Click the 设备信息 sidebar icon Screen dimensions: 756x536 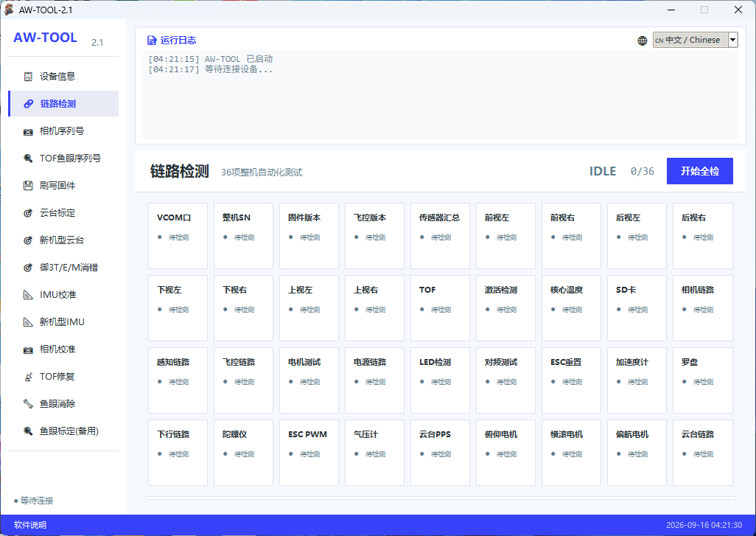click(29, 76)
